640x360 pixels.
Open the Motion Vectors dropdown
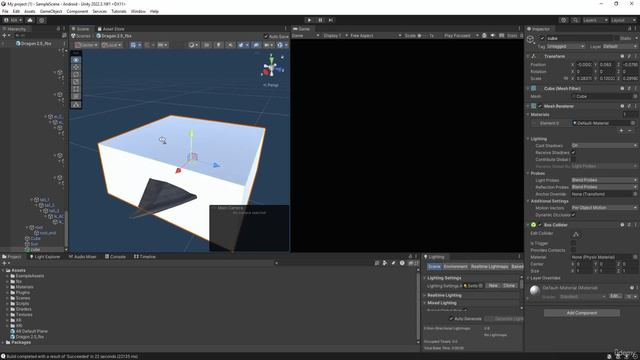[604, 208]
